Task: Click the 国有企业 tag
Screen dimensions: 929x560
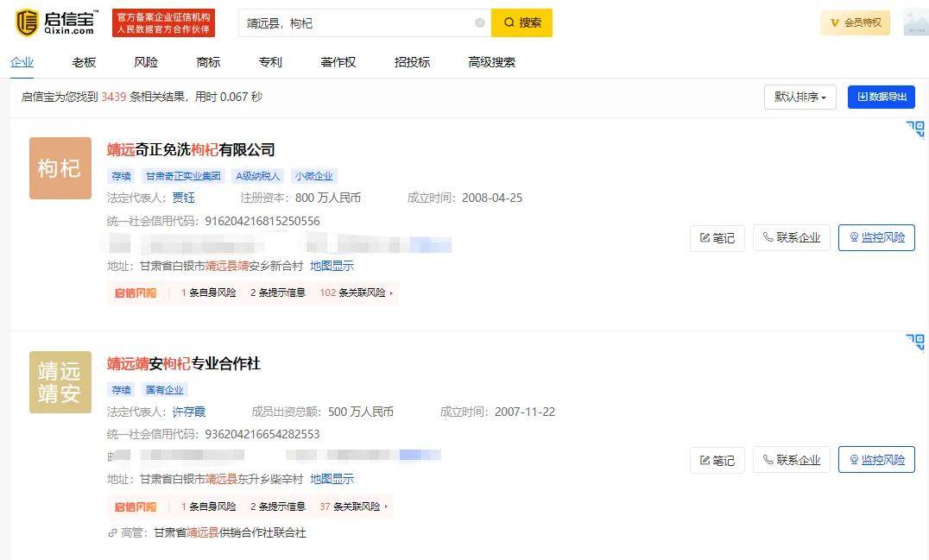Action: 165,389
